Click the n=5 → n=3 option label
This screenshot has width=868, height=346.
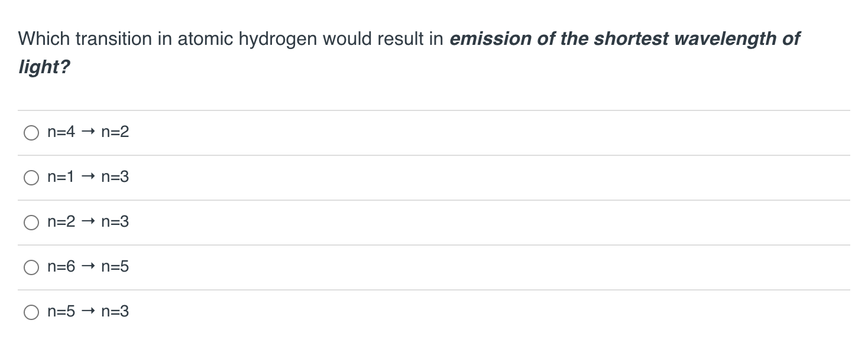(x=88, y=312)
